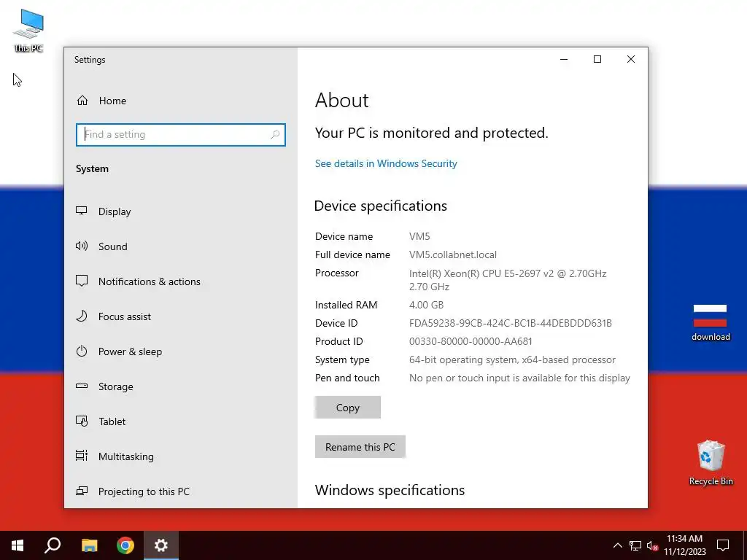Select the download flag file on desktop
The height and width of the screenshot is (560, 747).
click(711, 322)
